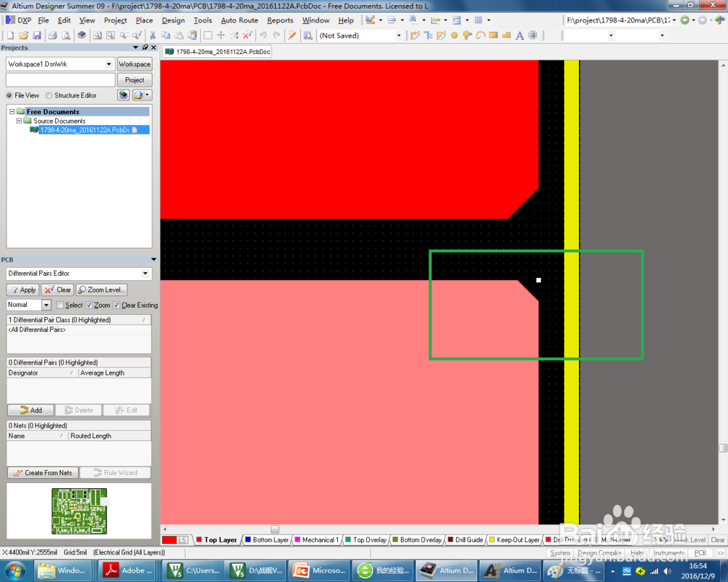Viewport: 728px width, 582px height.
Task: Open the Auto Route menu
Action: pos(239,20)
